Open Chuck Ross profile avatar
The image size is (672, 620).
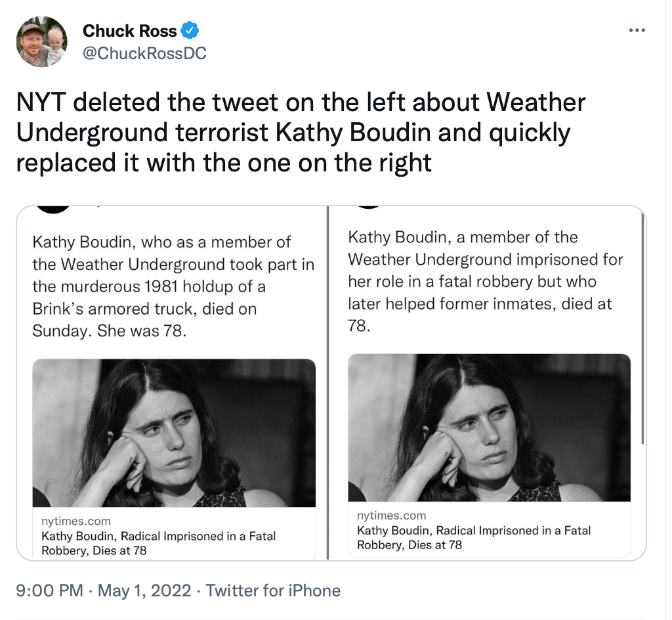[x=41, y=42]
